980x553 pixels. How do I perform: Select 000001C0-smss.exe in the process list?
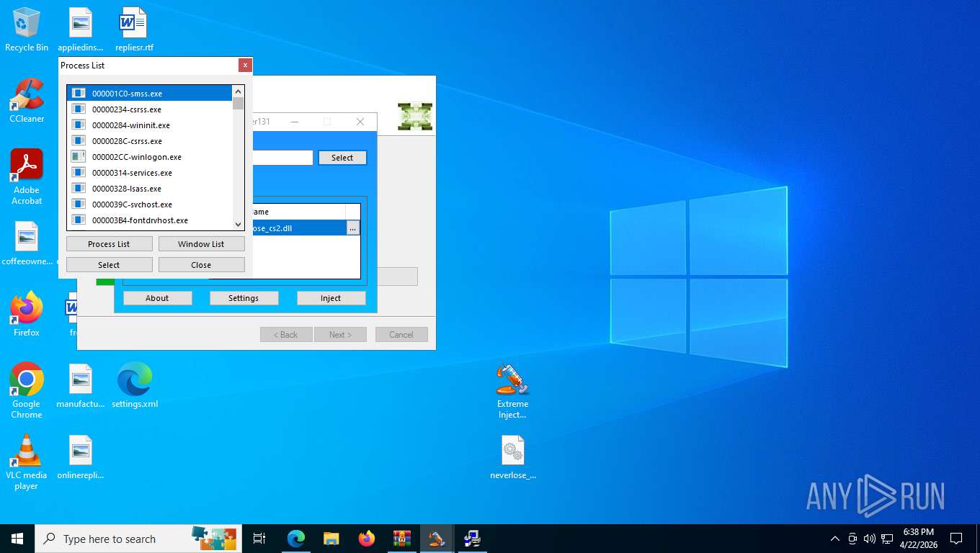click(150, 94)
